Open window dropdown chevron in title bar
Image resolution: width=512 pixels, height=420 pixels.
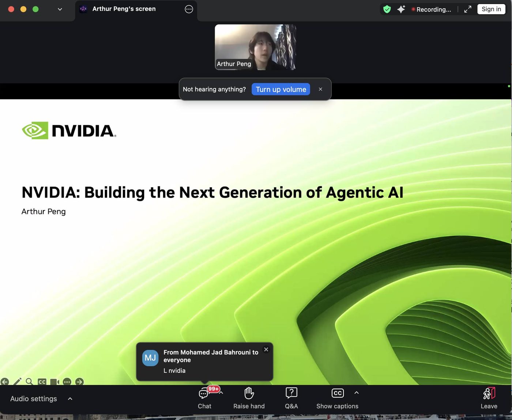tap(60, 9)
